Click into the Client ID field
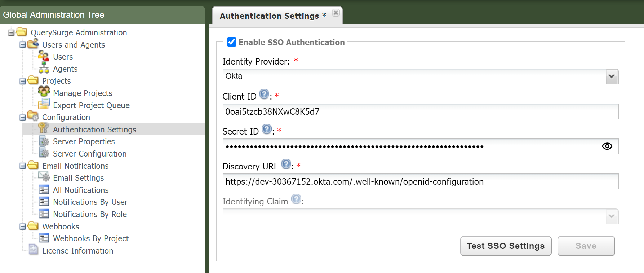 [x=421, y=111]
